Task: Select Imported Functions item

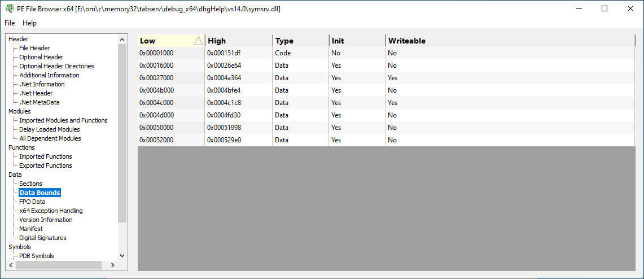Action: point(46,156)
